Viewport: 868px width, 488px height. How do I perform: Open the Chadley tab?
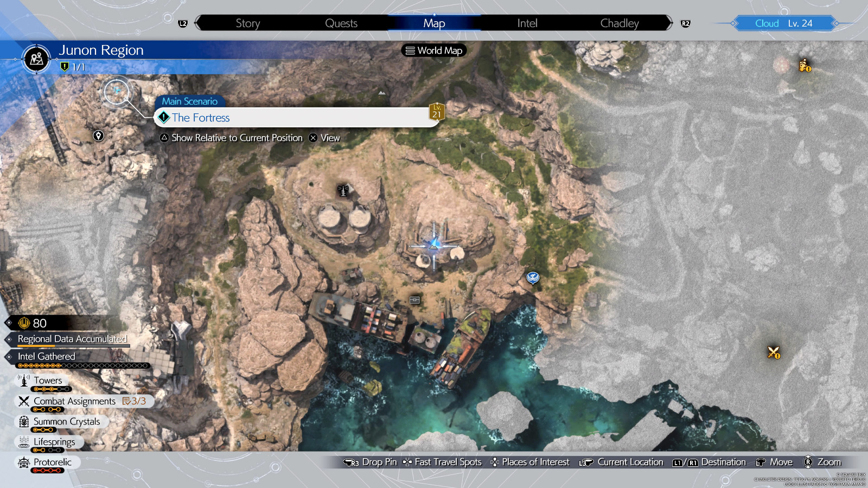[620, 23]
